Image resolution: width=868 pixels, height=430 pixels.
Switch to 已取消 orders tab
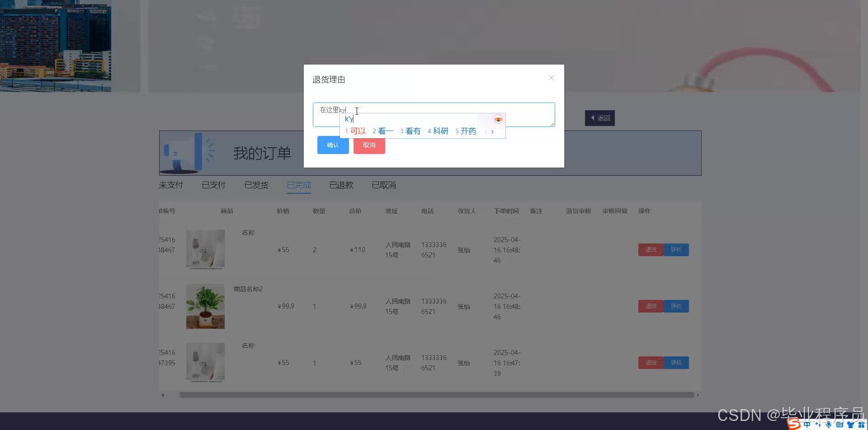(384, 185)
